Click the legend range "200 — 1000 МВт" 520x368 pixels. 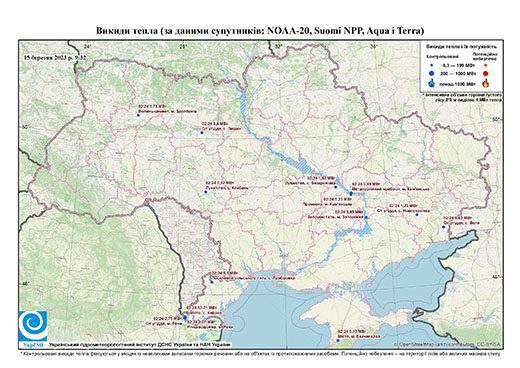pos(457,73)
